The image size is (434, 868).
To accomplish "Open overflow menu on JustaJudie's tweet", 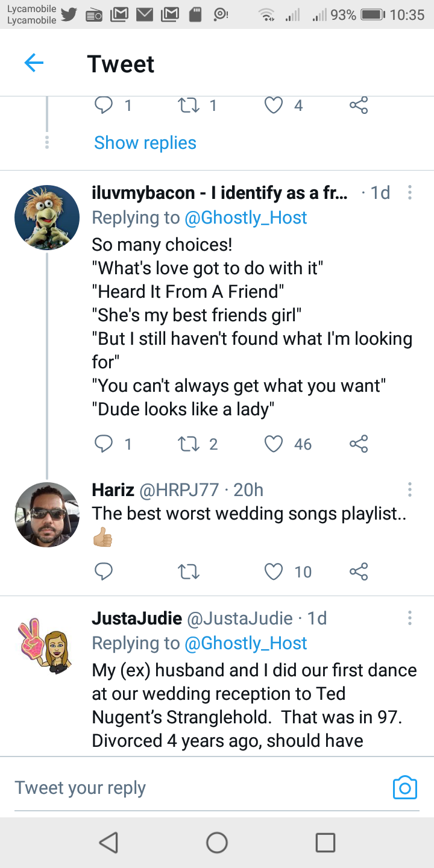I will (x=410, y=618).
